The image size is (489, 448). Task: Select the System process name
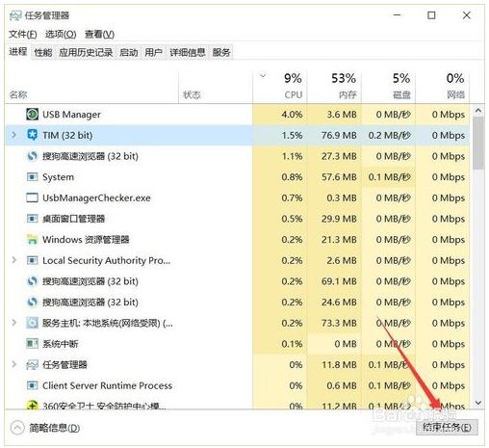(x=58, y=177)
